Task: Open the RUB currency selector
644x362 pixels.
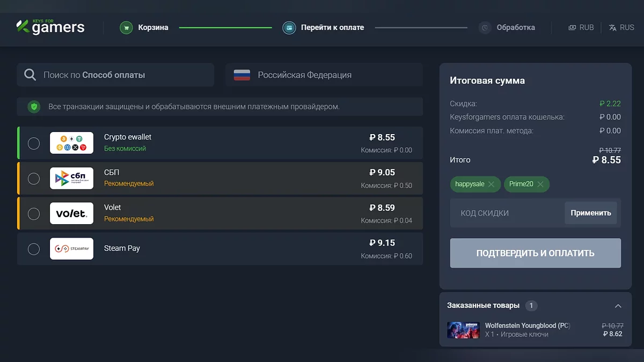Action: pyautogui.click(x=581, y=27)
